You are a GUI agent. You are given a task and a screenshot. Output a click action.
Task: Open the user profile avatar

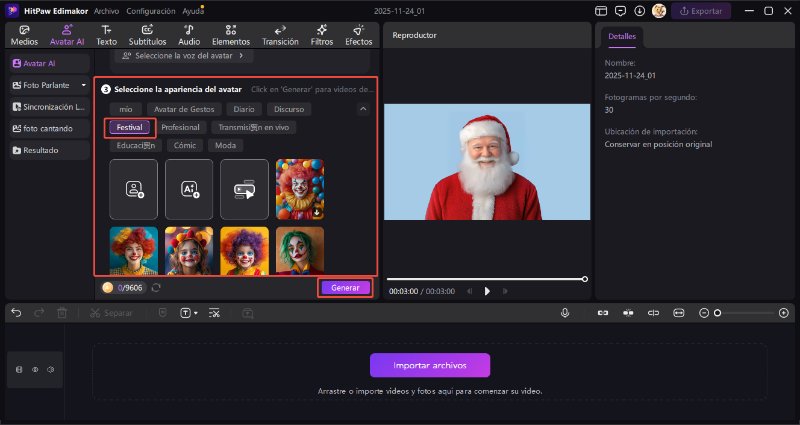[x=659, y=11]
